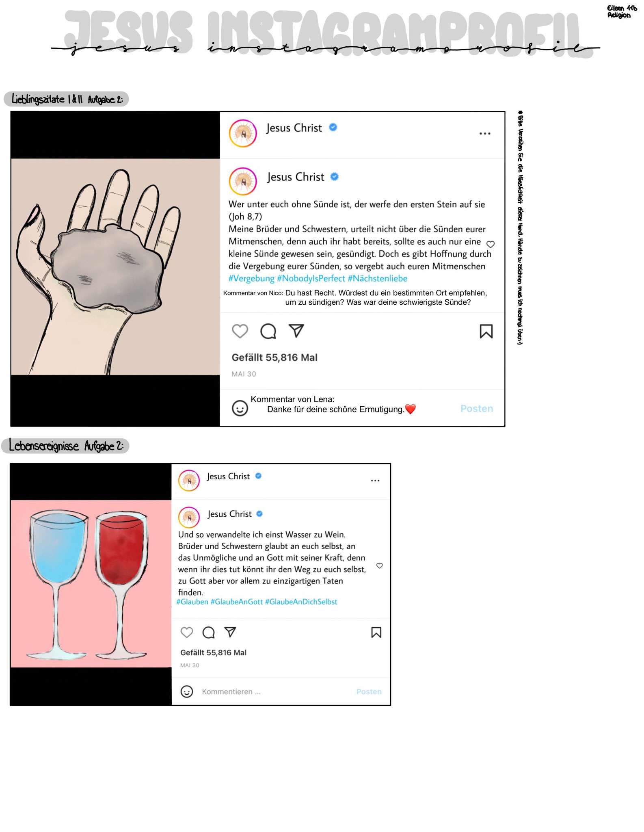This screenshot has width=644, height=832.
Task: Open three-dot menu of the first post
Action: click(x=485, y=134)
